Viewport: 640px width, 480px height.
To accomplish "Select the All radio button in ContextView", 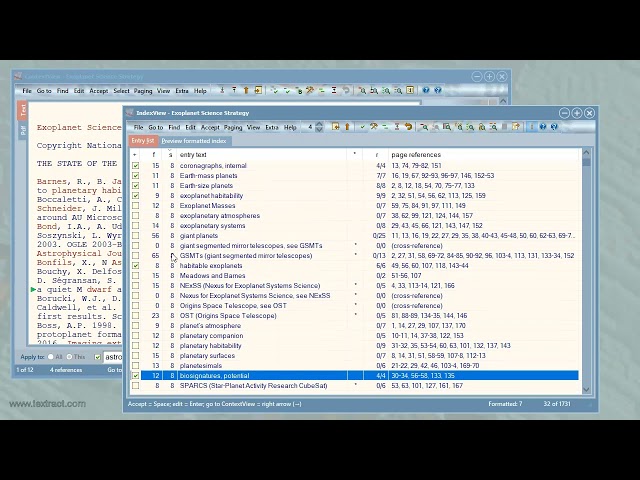I will point(51,357).
